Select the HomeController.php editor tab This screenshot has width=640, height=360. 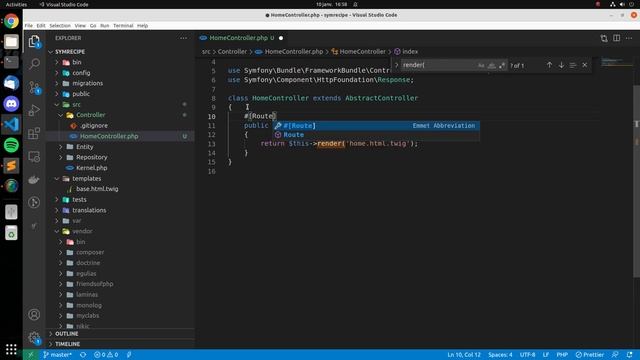click(242, 38)
